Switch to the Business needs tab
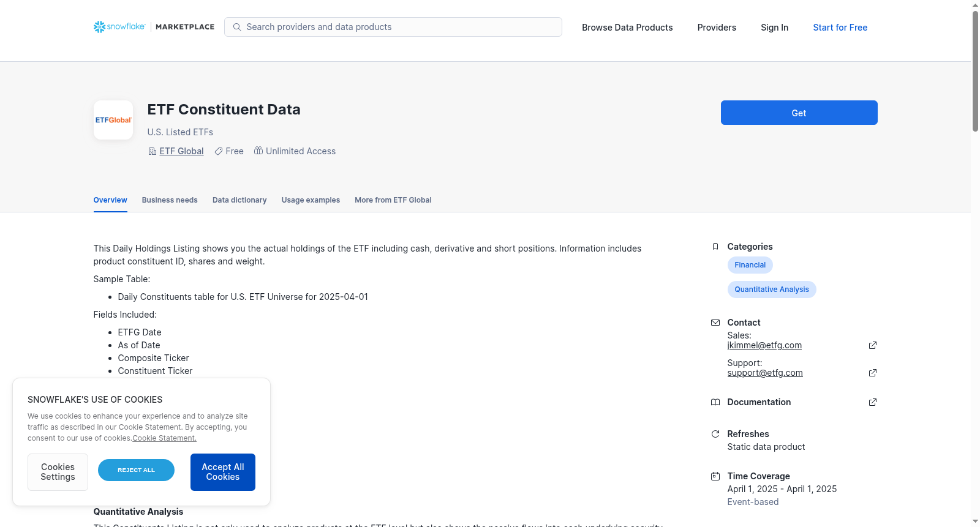Viewport: 980px width, 527px height. pyautogui.click(x=170, y=200)
